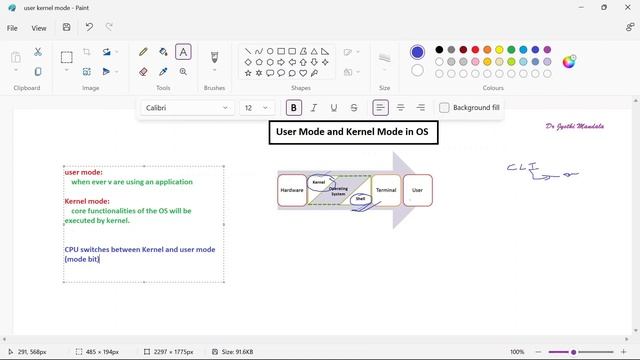Click the Paste clipboard icon
The height and width of the screenshot is (360, 640).
[x=16, y=57]
